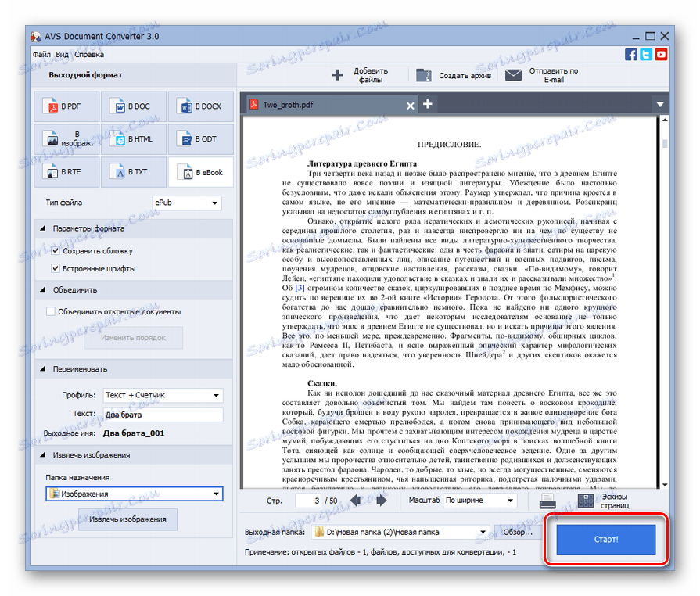Open the Help menu

click(x=89, y=55)
